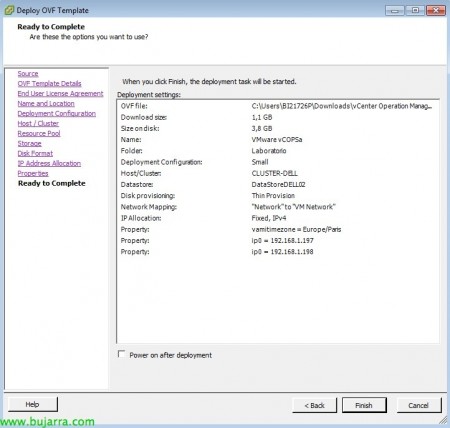This screenshot has width=450, height=428.
Task: Open the Resource Pool step
Action: coord(39,134)
